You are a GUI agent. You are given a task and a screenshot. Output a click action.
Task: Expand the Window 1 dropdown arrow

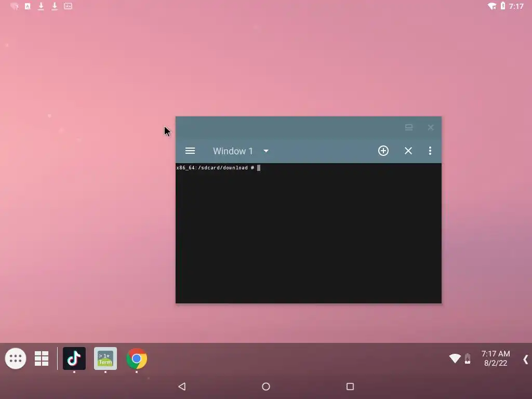pyautogui.click(x=266, y=151)
